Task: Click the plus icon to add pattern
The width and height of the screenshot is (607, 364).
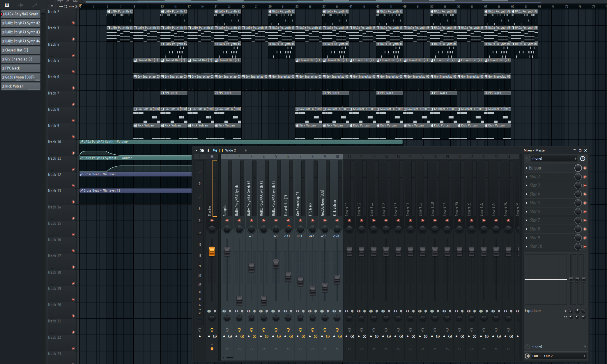Action: pyautogui.click(x=52, y=6)
